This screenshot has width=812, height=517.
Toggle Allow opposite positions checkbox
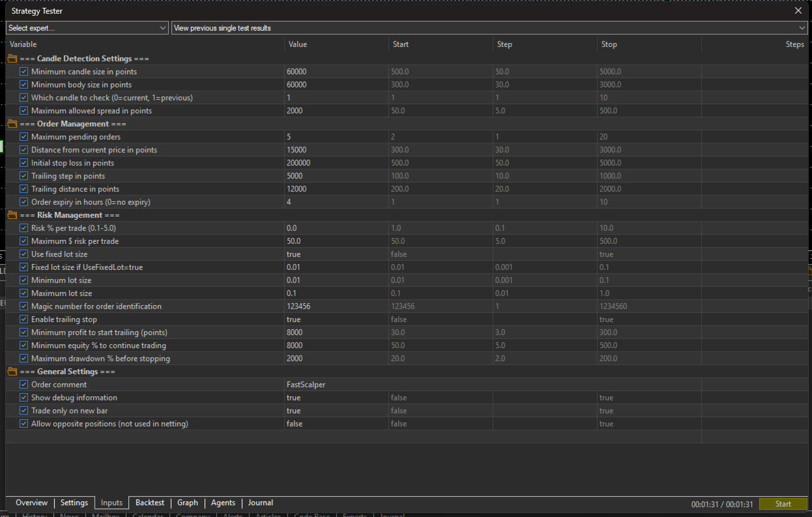[x=24, y=424]
